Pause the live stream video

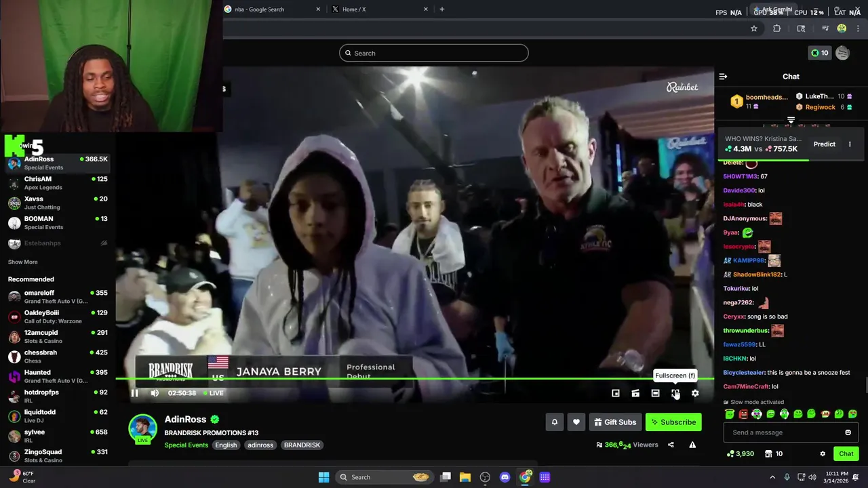pos(134,393)
